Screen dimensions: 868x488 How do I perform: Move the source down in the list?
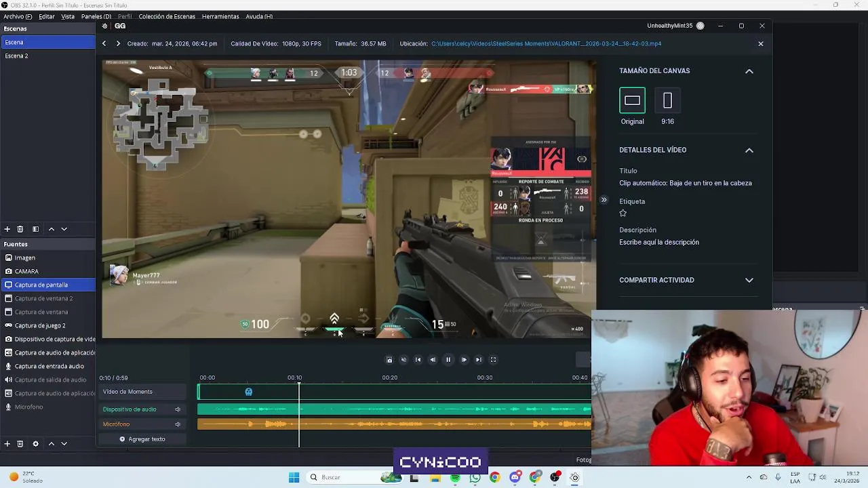(x=64, y=444)
